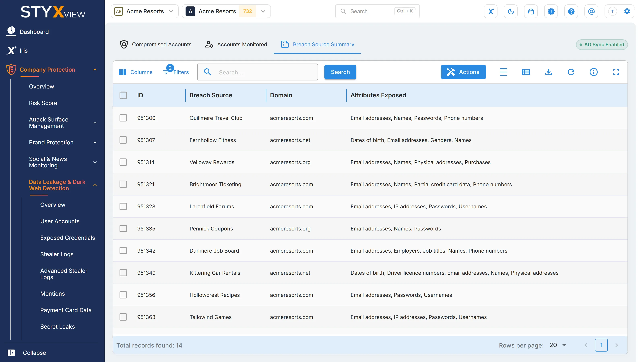The image size is (644, 362).
Task: Click the global Search box with Ctrl+K
Action: coord(377,11)
